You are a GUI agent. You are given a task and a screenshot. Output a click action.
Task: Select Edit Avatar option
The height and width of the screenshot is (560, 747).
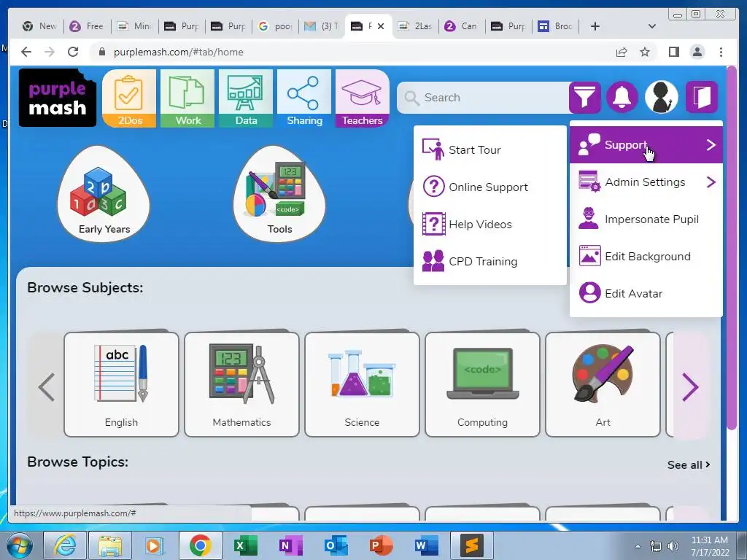point(646,293)
